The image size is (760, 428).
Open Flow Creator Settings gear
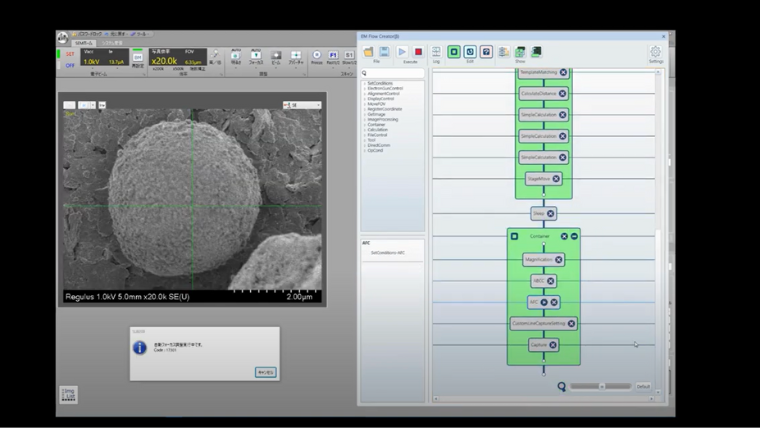click(x=655, y=51)
